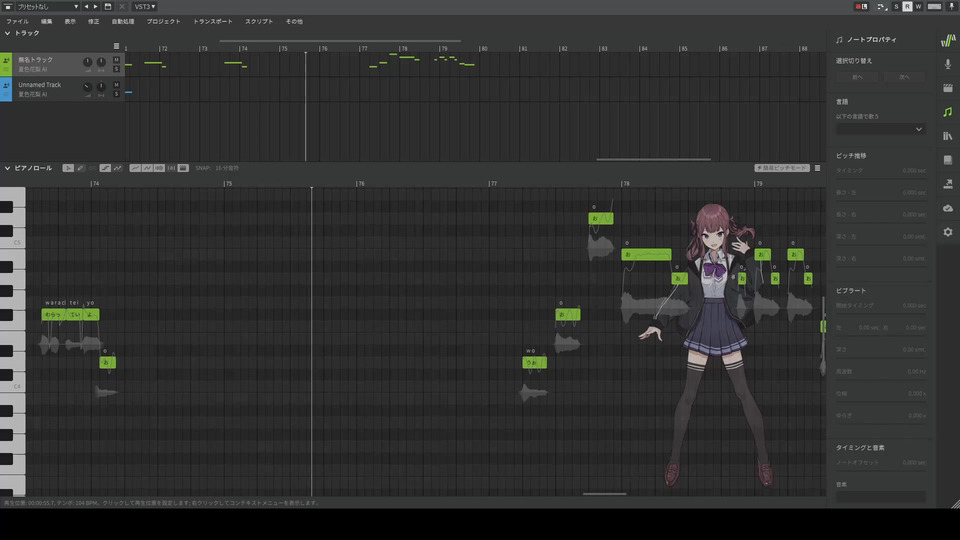Viewport: 960px width, 540px height.
Task: Open the track area hamburger menu
Action: tap(116, 46)
